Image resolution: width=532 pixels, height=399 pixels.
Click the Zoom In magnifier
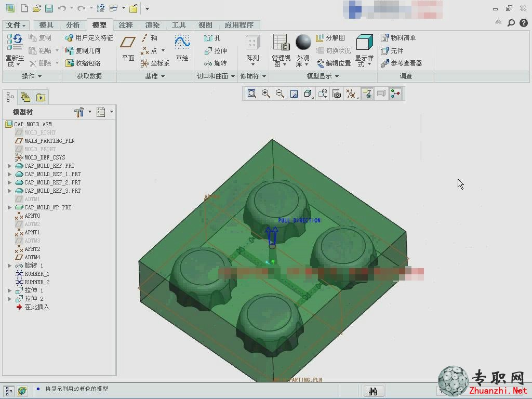tap(266, 94)
